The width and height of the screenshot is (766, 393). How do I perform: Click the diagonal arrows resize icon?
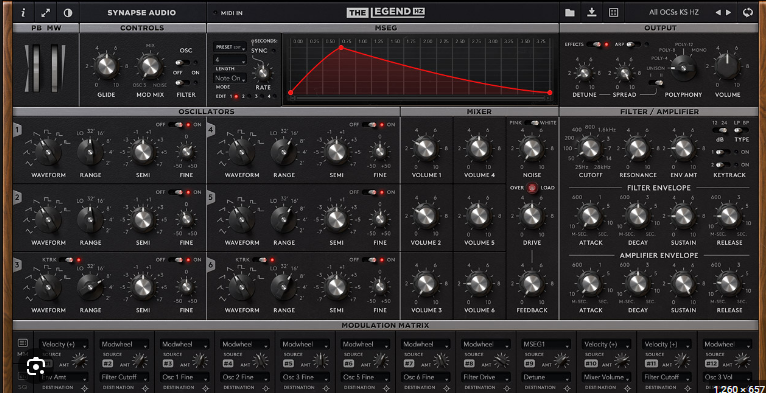[x=45, y=13]
